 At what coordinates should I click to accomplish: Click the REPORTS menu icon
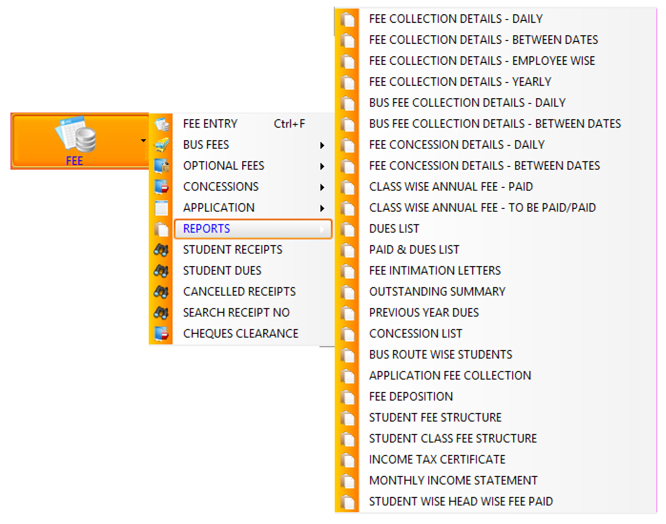(161, 229)
